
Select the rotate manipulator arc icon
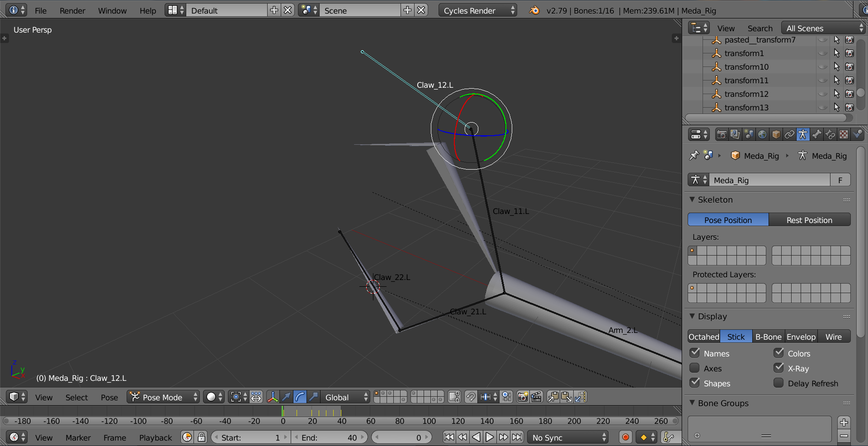pos(300,397)
